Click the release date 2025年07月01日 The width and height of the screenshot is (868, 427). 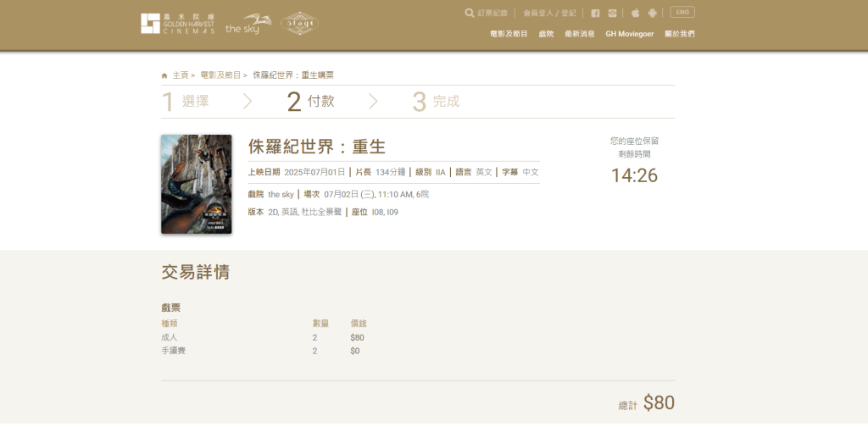[x=314, y=172]
